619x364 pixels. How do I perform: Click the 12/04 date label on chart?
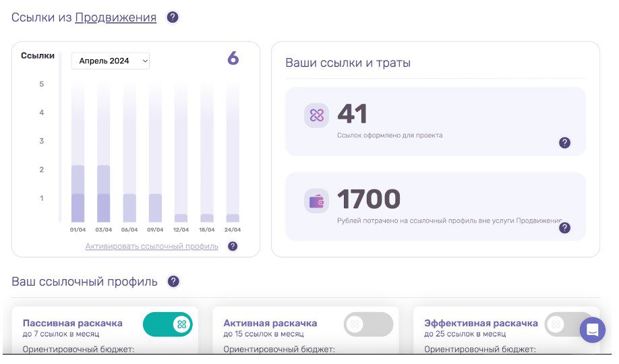(181, 230)
